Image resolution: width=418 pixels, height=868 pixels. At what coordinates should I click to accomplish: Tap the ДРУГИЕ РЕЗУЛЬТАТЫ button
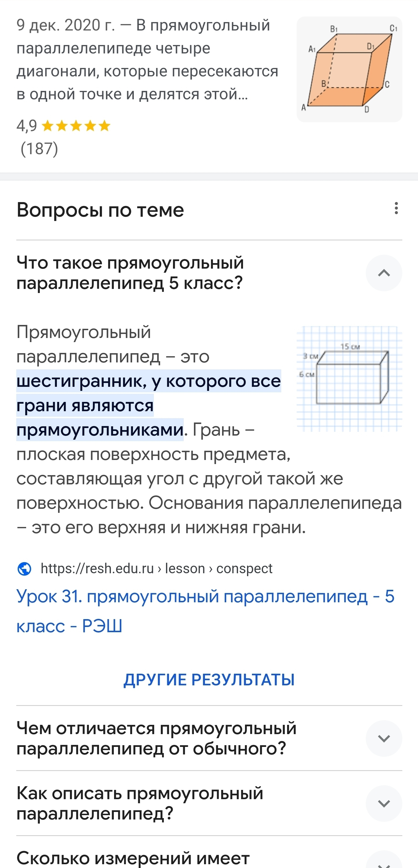click(209, 680)
